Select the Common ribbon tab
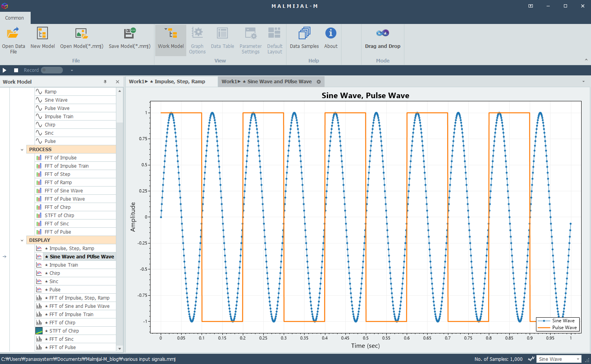This screenshot has height=364, width=591. pos(15,18)
